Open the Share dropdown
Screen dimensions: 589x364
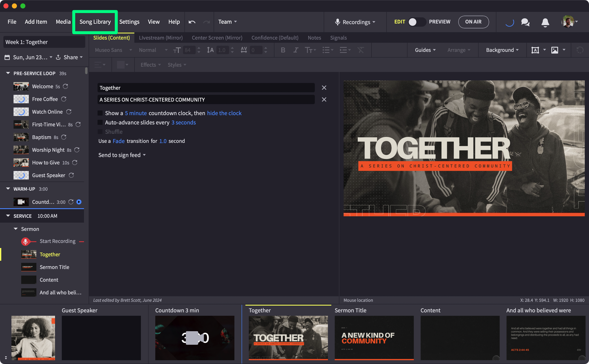click(x=70, y=57)
